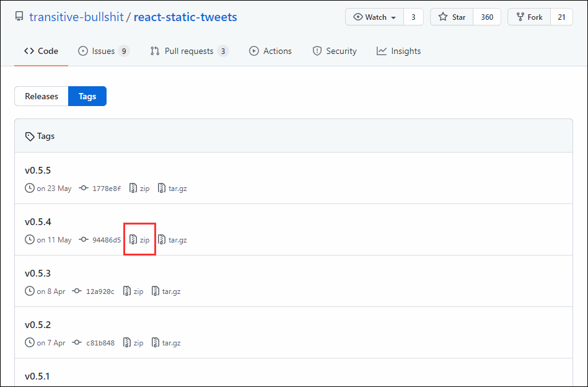Image resolution: width=588 pixels, height=387 pixels.
Task: Open the stargazers count 360
Action: click(x=487, y=17)
